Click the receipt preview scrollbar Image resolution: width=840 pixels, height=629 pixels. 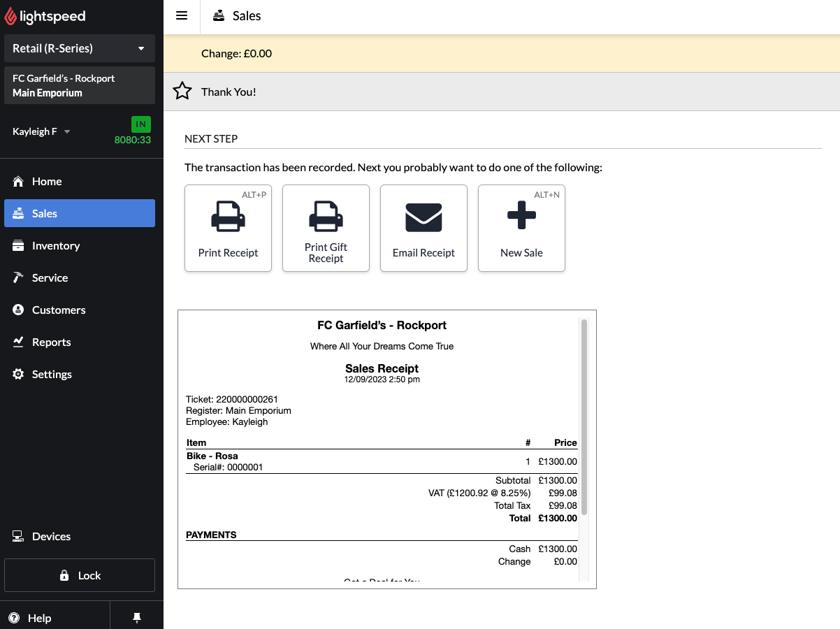coord(584,417)
